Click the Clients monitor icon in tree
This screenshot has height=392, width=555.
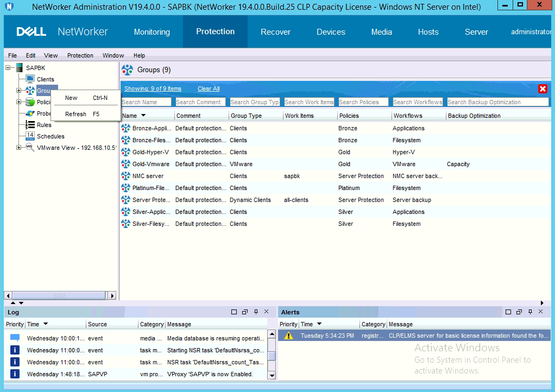point(30,79)
